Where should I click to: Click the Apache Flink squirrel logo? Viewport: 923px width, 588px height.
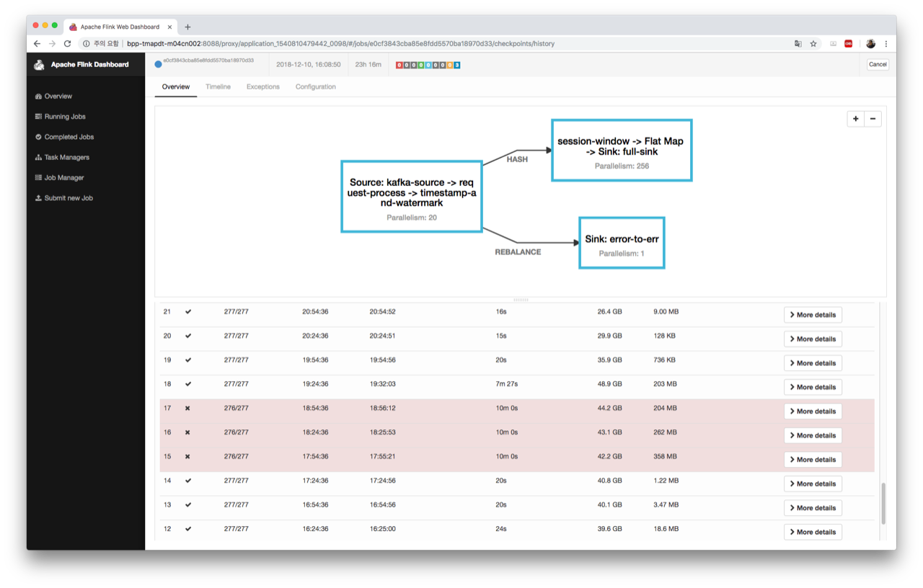(40, 65)
